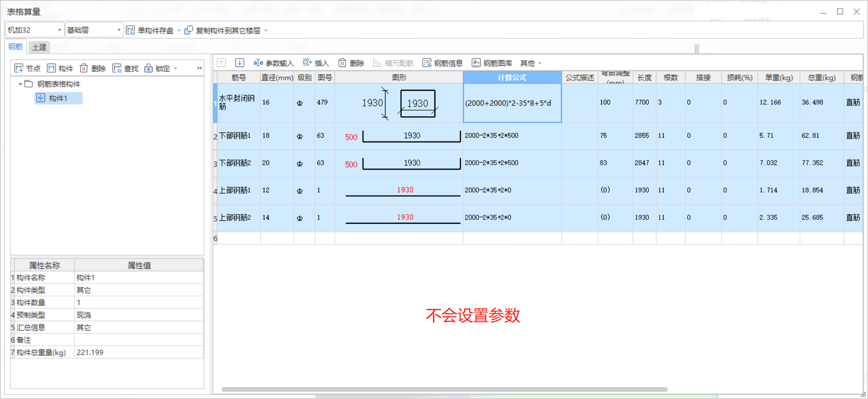Select the 上部钢筋2 row
This screenshot has width=868, height=399.
[239, 218]
